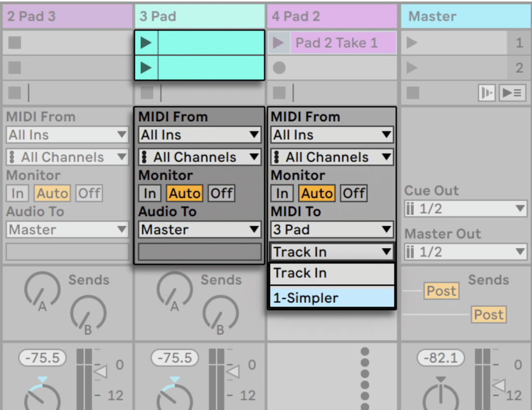This screenshot has height=410, width=532.
Task: Click the crossfade triangles icon on the Master track
Action: 487,91
